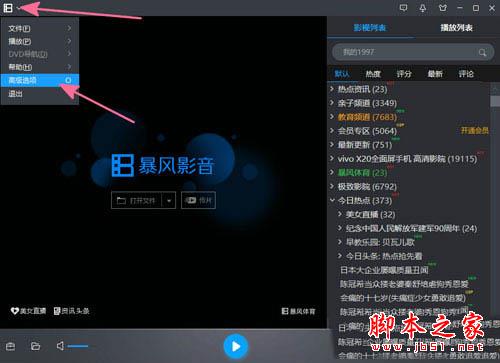The width and height of the screenshot is (500, 363).
Task: Open the 日本大企业屡曝质量丑闻 video
Action: click(384, 270)
